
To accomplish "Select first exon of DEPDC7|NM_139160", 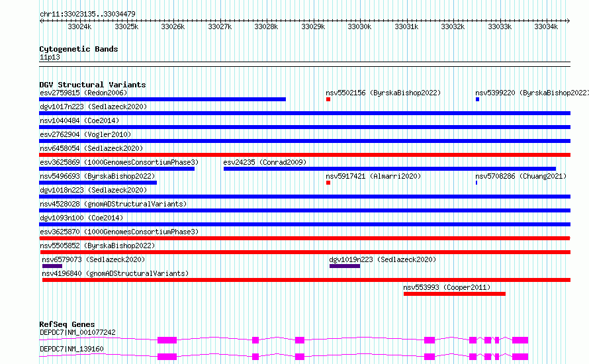I will tap(167, 357).
